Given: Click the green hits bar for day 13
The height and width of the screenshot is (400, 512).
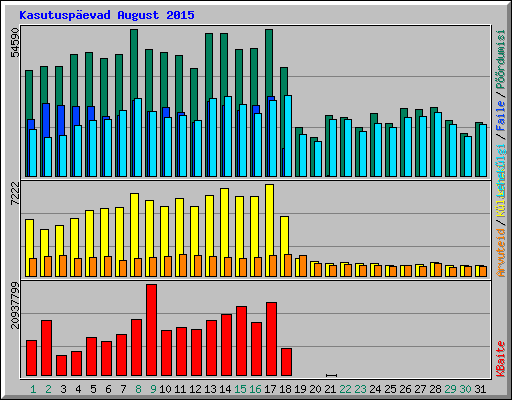Looking at the screenshot, I should point(209,66).
